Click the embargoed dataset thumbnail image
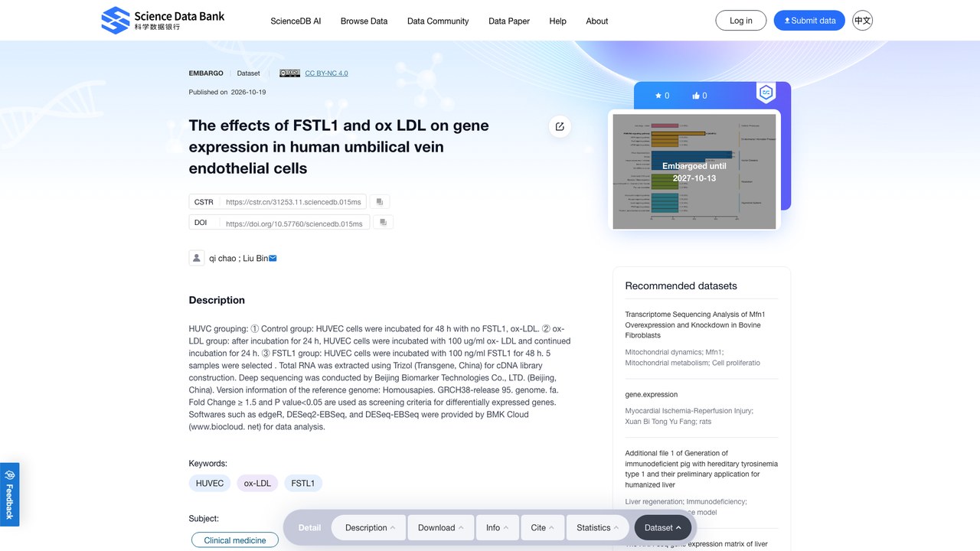Screen dimensions: 980x551 (694, 171)
